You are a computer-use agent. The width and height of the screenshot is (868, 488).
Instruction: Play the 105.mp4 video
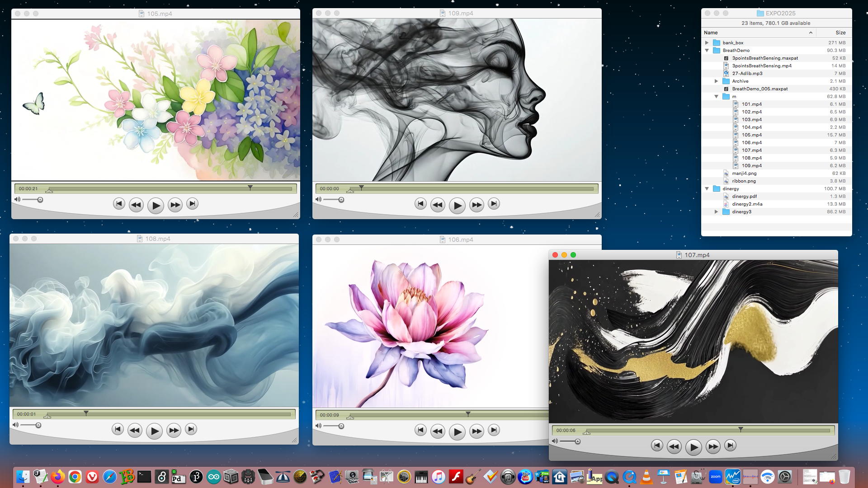click(x=156, y=206)
